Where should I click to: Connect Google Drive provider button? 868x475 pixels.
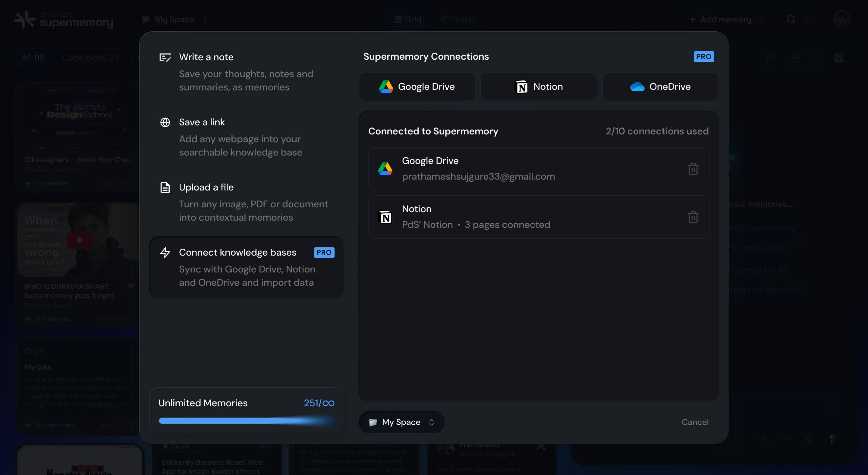click(x=417, y=87)
